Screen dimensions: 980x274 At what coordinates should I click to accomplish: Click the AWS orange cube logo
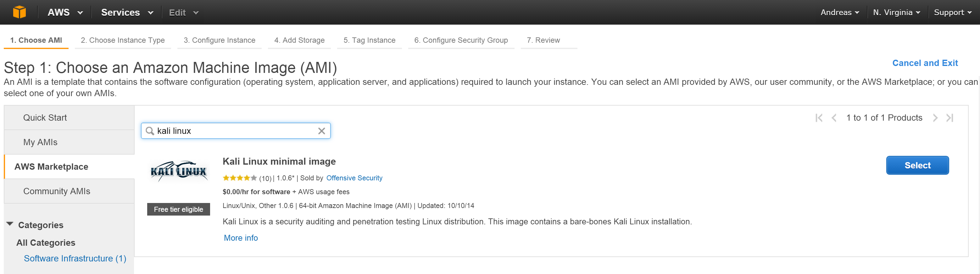coord(19,12)
